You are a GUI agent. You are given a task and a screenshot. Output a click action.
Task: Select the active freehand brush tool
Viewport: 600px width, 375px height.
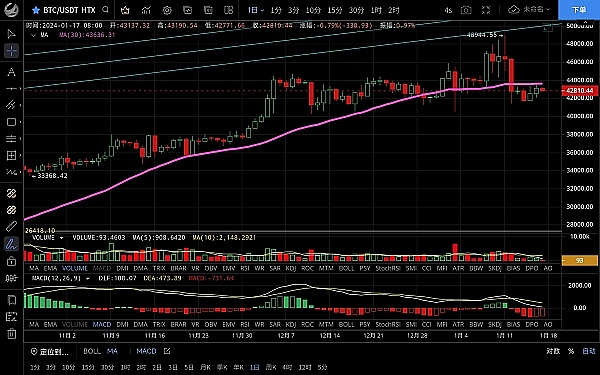click(11, 244)
